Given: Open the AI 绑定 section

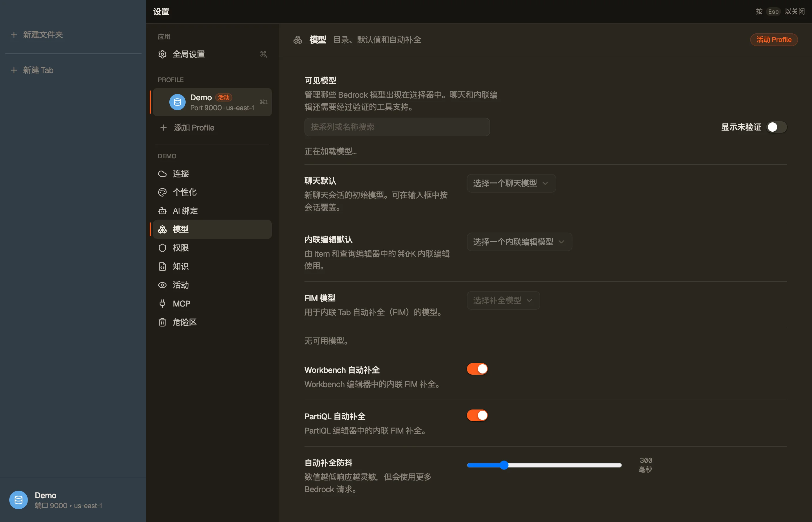Looking at the screenshot, I should coord(213,211).
